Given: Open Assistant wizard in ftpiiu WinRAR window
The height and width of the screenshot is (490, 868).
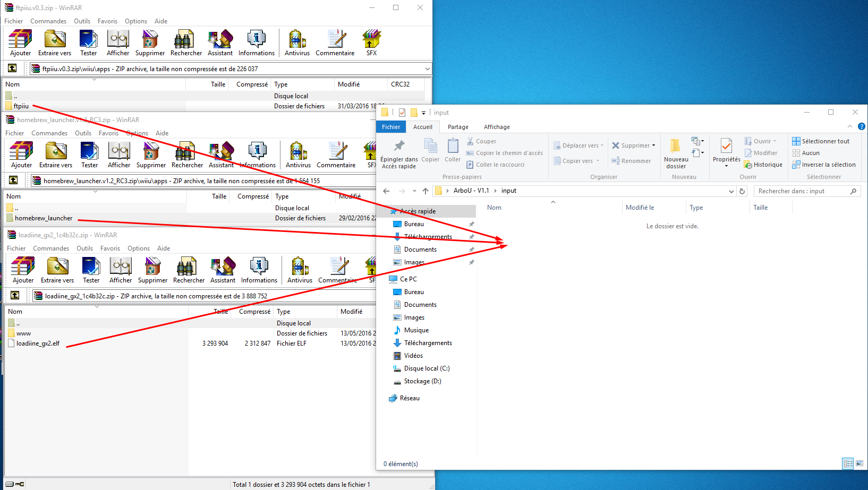Looking at the screenshot, I should 220,43.
